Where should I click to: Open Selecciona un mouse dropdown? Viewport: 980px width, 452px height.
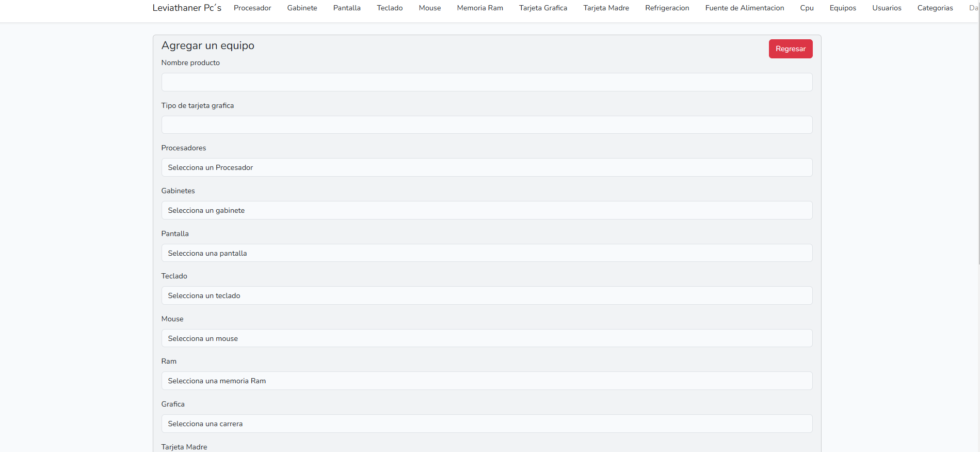tap(487, 338)
